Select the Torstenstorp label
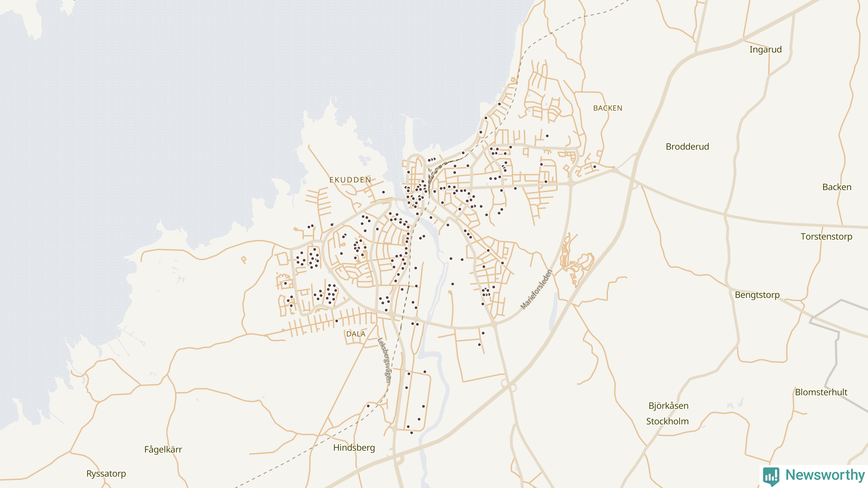This screenshot has height=488, width=868. [x=826, y=237]
